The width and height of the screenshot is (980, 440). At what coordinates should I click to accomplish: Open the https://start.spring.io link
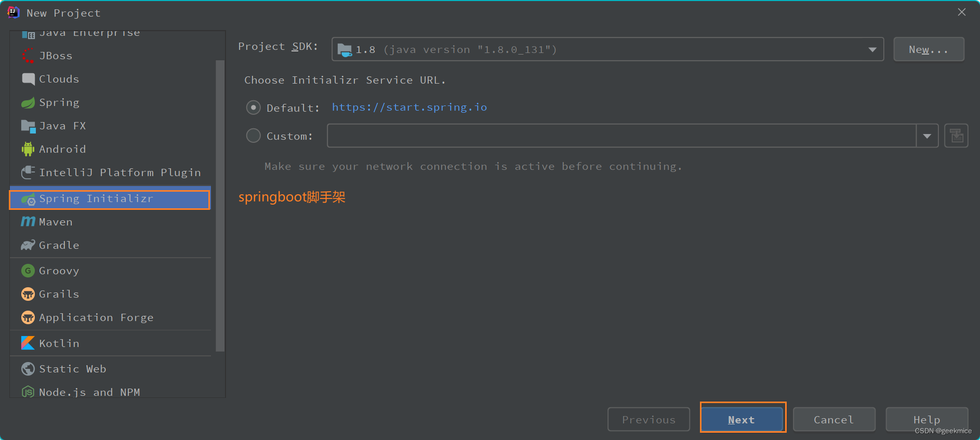click(x=409, y=107)
